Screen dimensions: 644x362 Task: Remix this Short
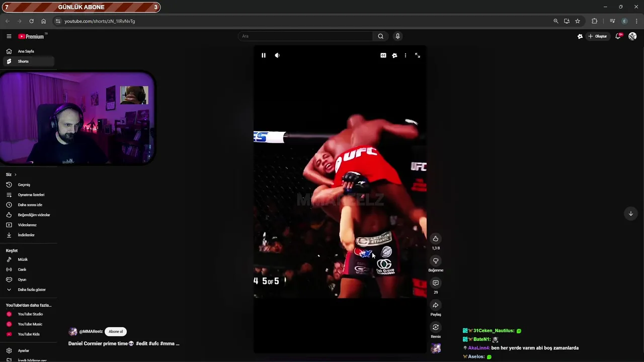[x=436, y=327]
